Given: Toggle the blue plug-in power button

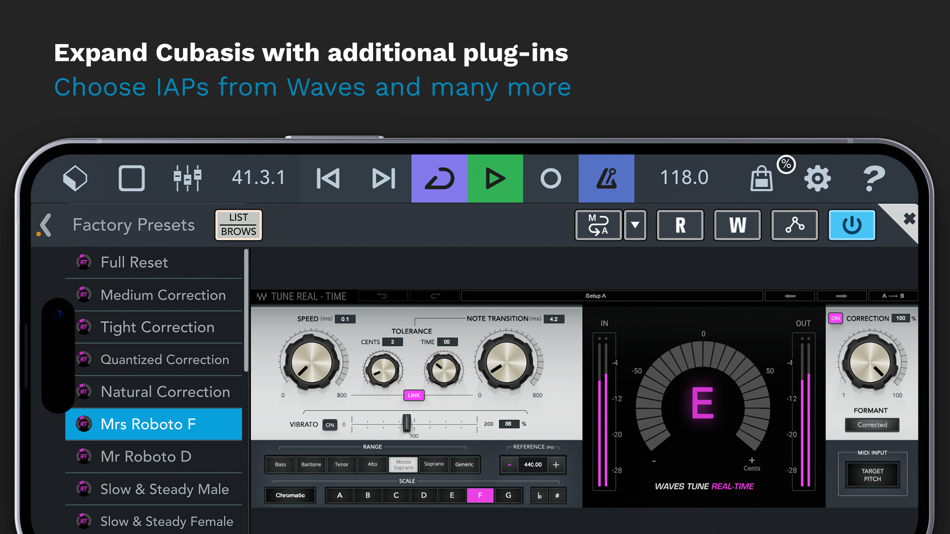Looking at the screenshot, I should pos(852,225).
